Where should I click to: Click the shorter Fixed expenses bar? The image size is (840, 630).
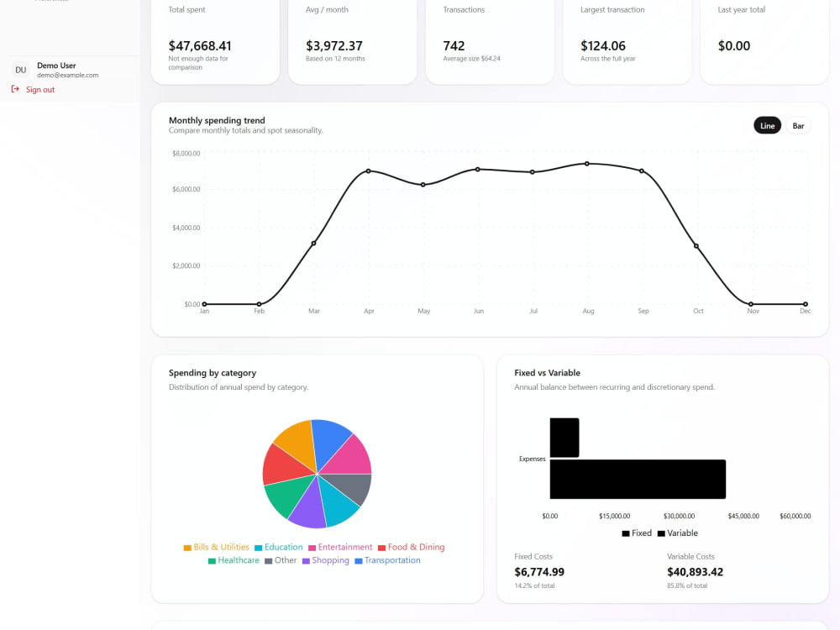pos(564,438)
